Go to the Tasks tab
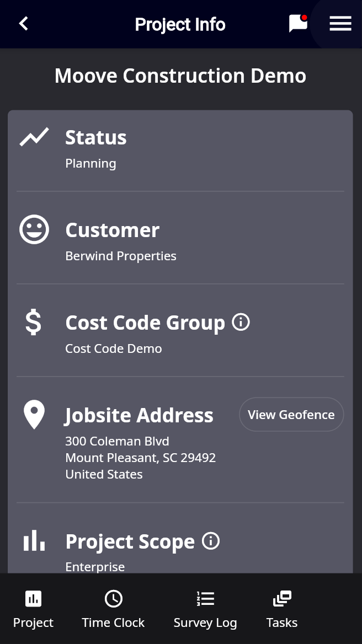The image size is (362, 644). 282,609
